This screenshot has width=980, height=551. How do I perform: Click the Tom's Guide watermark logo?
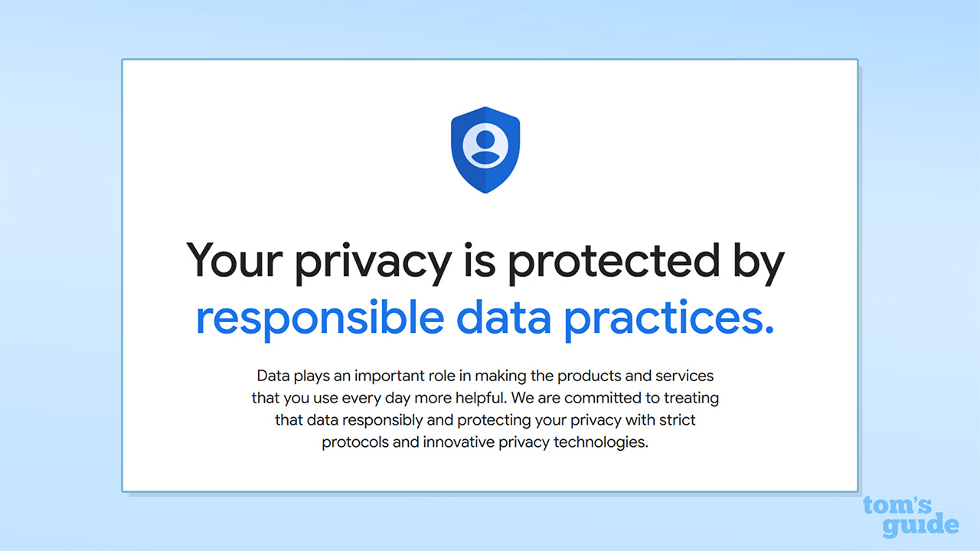coord(910,517)
